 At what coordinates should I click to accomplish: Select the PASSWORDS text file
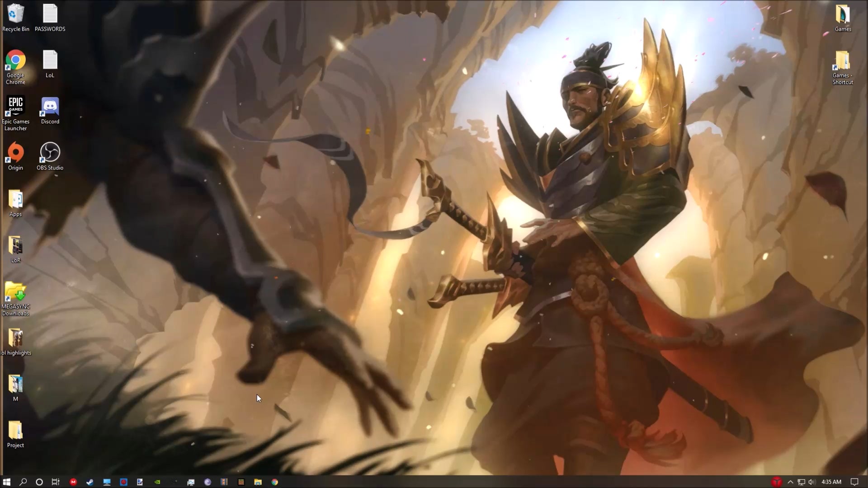(50, 18)
